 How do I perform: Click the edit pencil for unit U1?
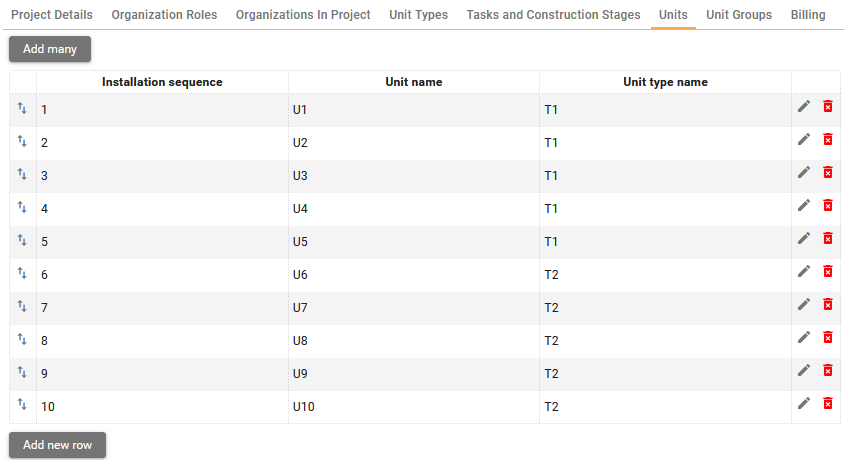(x=804, y=106)
